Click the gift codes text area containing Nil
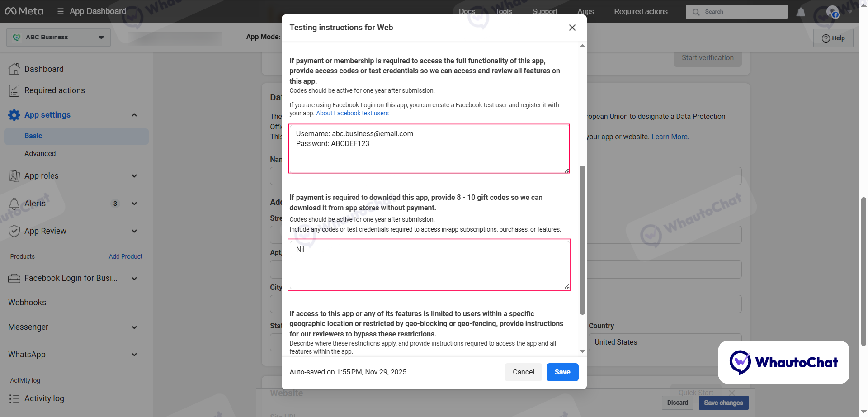Viewport: 868px width, 417px height. (x=429, y=265)
